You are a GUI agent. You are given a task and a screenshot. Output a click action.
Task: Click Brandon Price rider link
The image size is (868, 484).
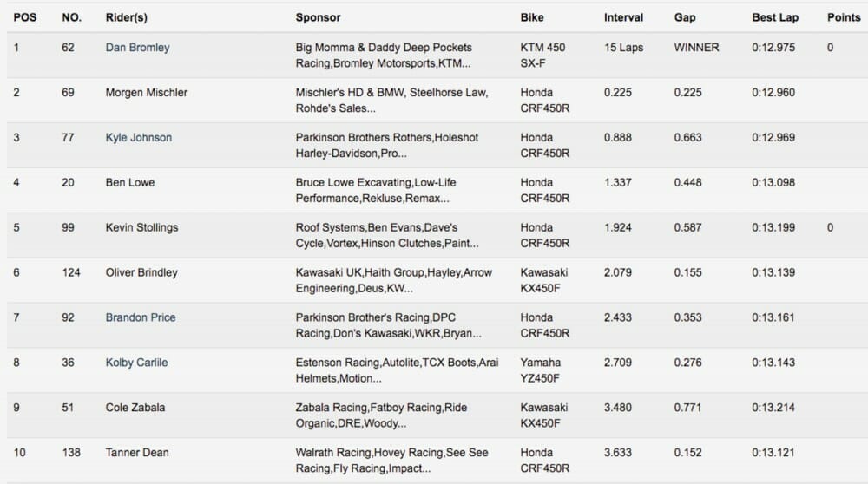(x=140, y=317)
